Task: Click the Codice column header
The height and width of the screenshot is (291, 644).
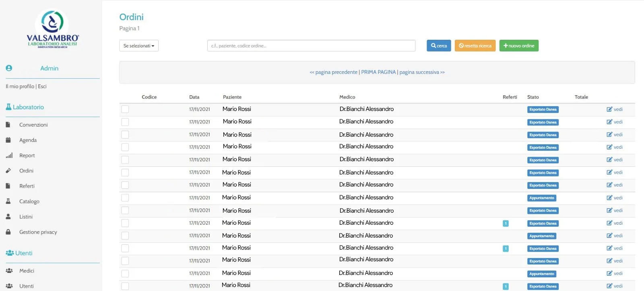Action: coord(149,97)
